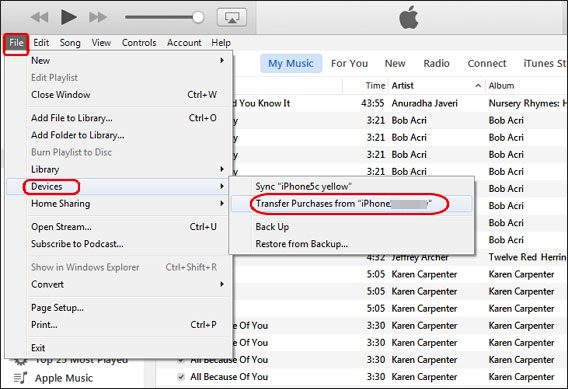Click the fast forward next track button
This screenshot has width=568, height=389.
pos(98,17)
